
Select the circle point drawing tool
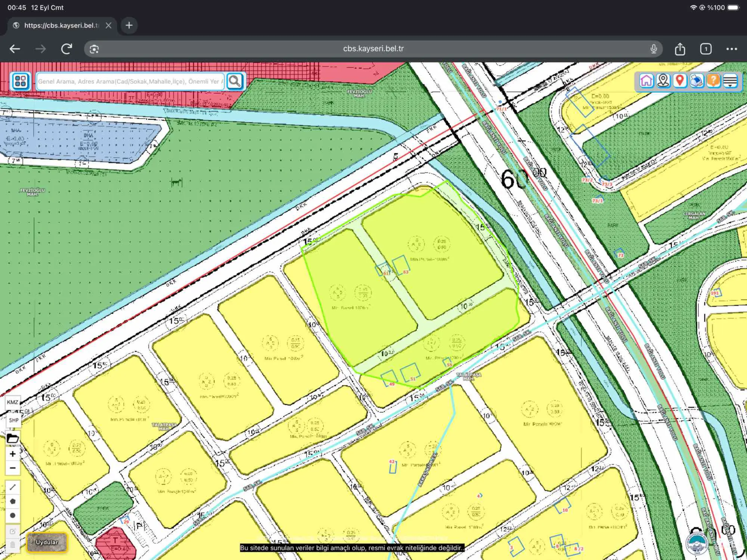click(13, 516)
